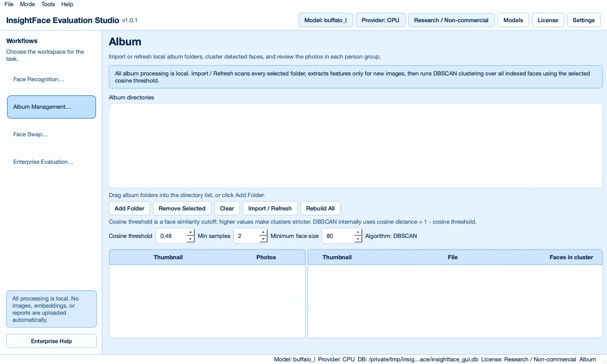Decrease the Cosine threshold with down arrow
Viewport: 607px width, 364px height.
tap(190, 239)
